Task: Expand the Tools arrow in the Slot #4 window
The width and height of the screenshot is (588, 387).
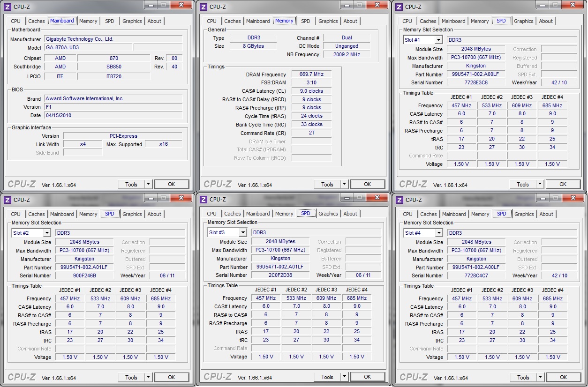Action: pyautogui.click(x=541, y=377)
